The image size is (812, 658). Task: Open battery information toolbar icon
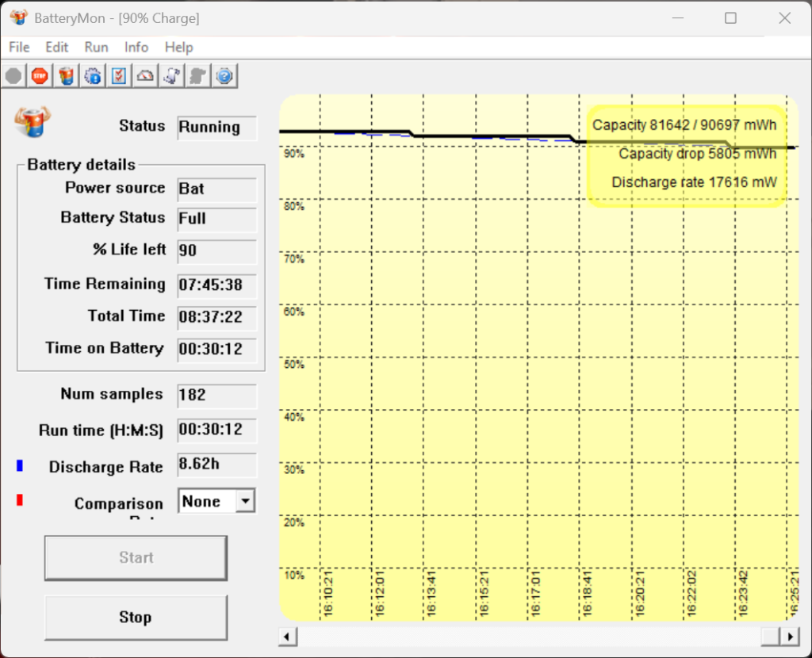click(67, 76)
